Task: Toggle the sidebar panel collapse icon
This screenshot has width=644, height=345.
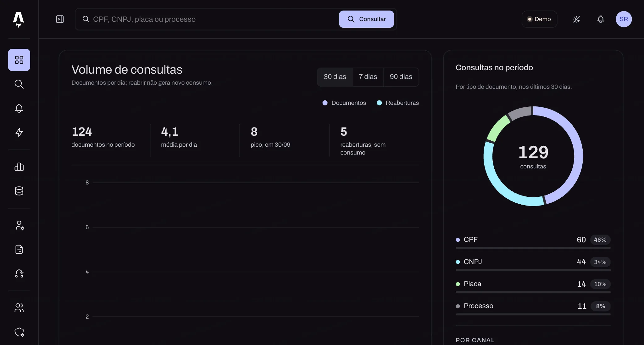Action: tap(60, 19)
